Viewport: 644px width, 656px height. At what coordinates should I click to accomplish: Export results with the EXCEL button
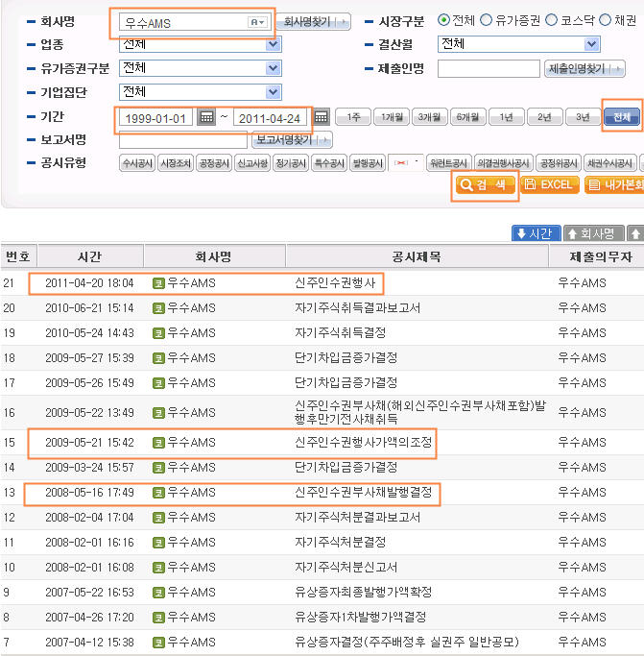tap(550, 185)
